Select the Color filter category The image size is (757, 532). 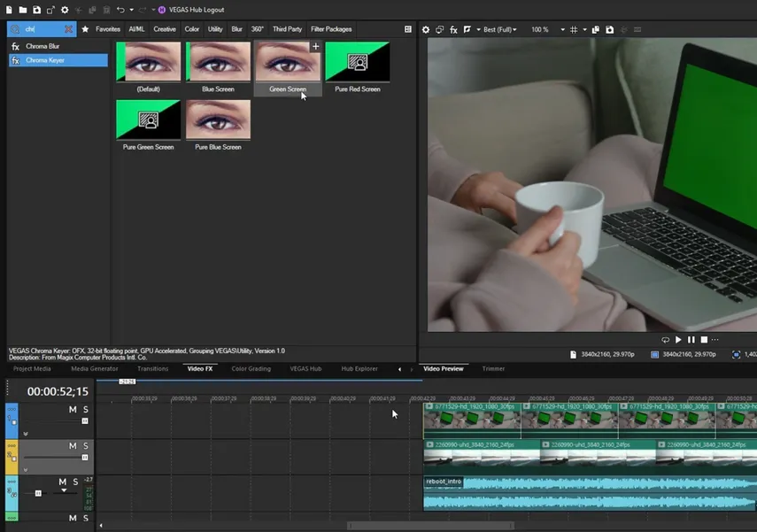click(191, 29)
